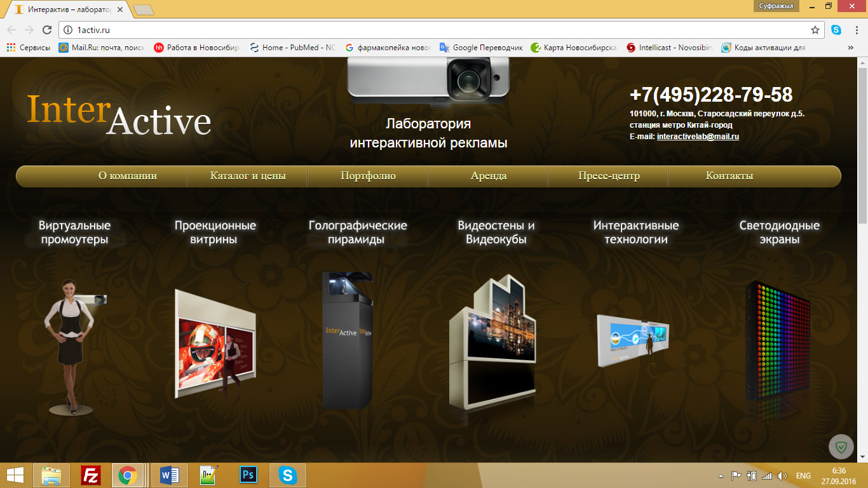The image size is (868, 488).
Task: Open the green notepad app in taskbar
Action: click(x=208, y=475)
